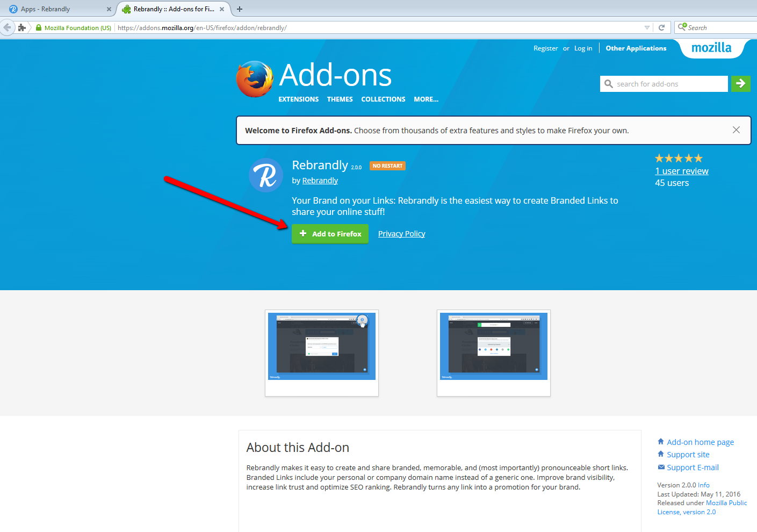Click the Rebrandly author link
Viewport: 757px width, 532px height.
[x=320, y=181]
